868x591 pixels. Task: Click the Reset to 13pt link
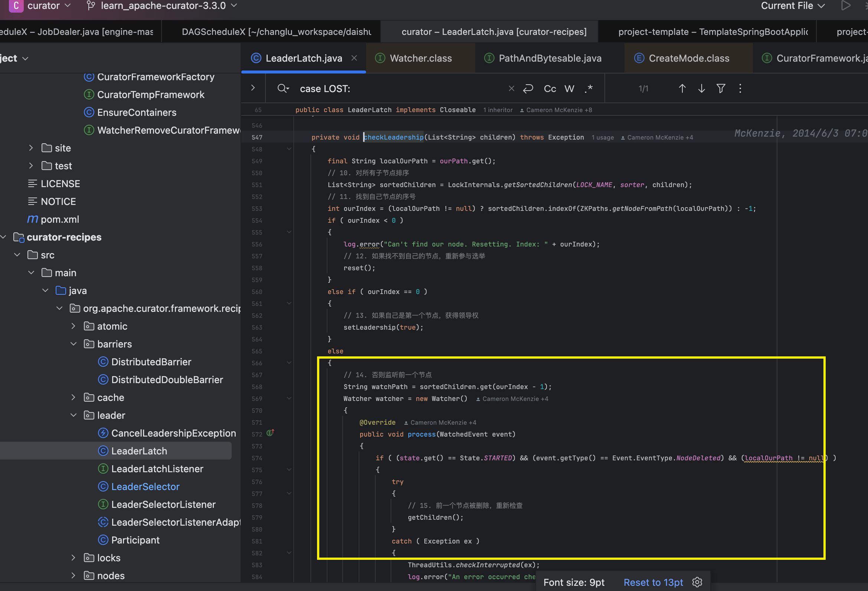click(653, 582)
